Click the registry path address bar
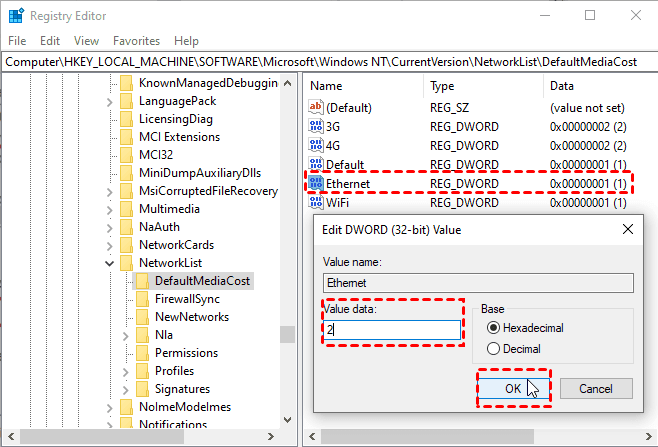 point(329,62)
